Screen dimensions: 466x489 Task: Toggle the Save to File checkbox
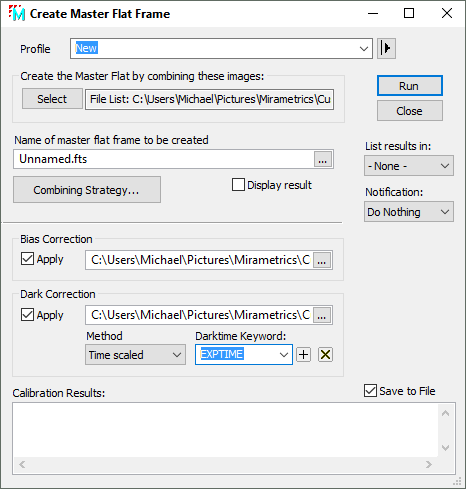370,391
